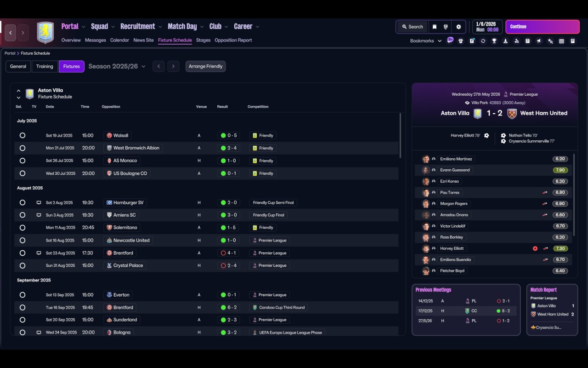The height and width of the screenshot is (368, 588).
Task: Click the West Ham United crest in match header
Action: pos(512,113)
